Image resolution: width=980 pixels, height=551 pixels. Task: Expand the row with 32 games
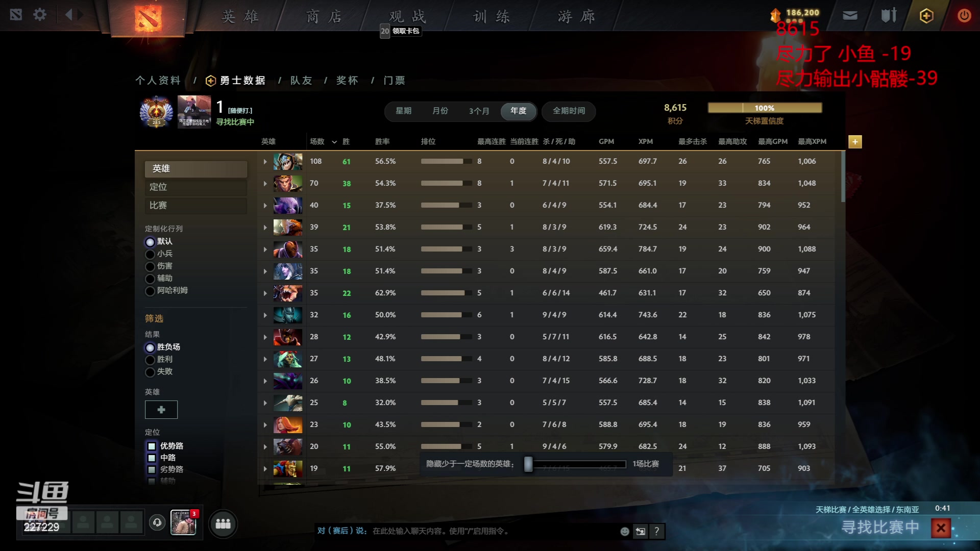pyautogui.click(x=265, y=315)
